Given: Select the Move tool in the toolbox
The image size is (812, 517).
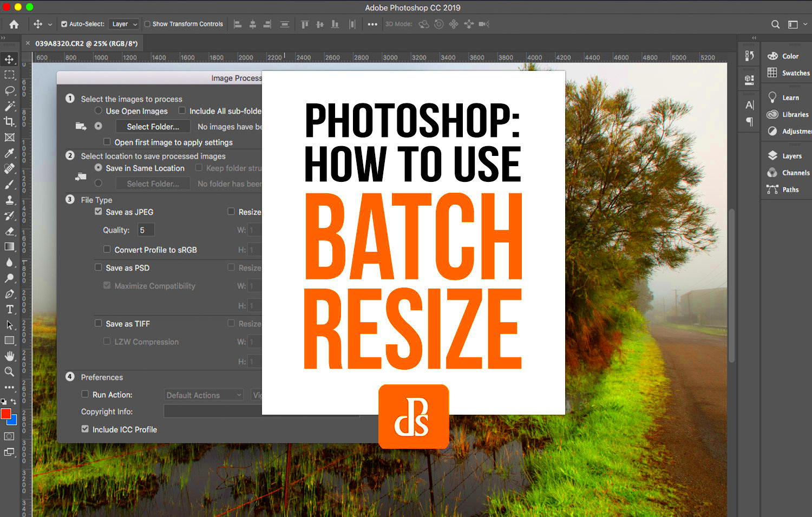Looking at the screenshot, I should [x=9, y=59].
